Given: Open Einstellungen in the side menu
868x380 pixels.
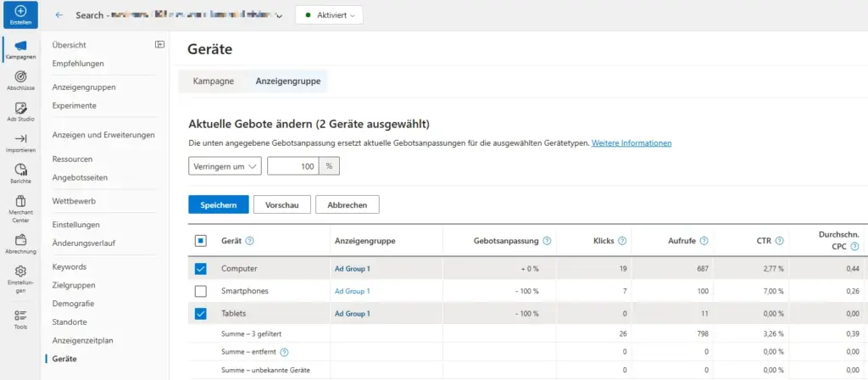Looking at the screenshot, I should (x=75, y=224).
